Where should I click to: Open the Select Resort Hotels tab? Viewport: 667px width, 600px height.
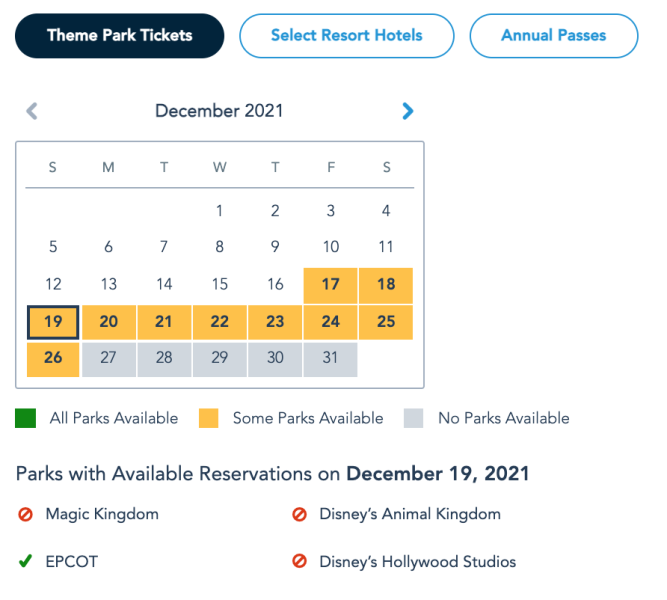coord(346,36)
